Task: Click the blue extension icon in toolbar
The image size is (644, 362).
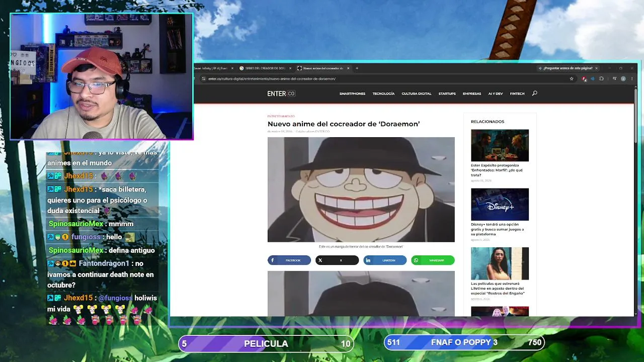Action: [x=592, y=78]
